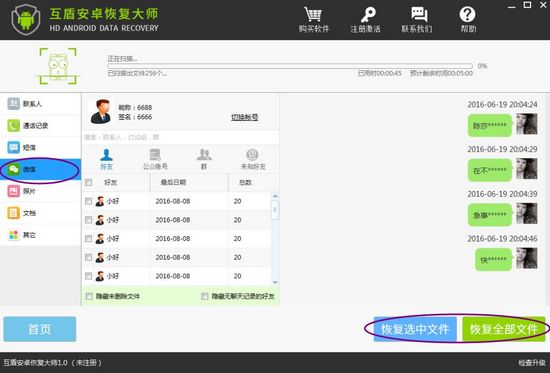Click the 2016-06-19 20:04:46 timestamp
The image size is (550, 373).
(502, 239)
